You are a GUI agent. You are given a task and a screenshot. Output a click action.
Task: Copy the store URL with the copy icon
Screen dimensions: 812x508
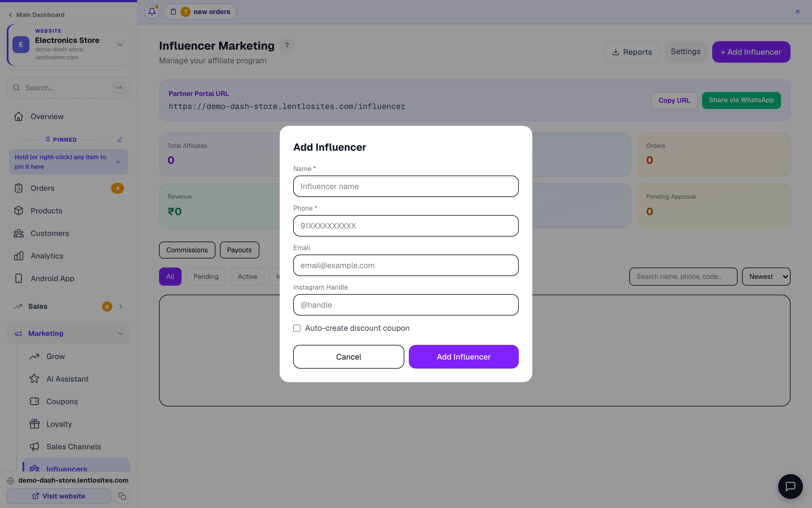[x=122, y=496]
